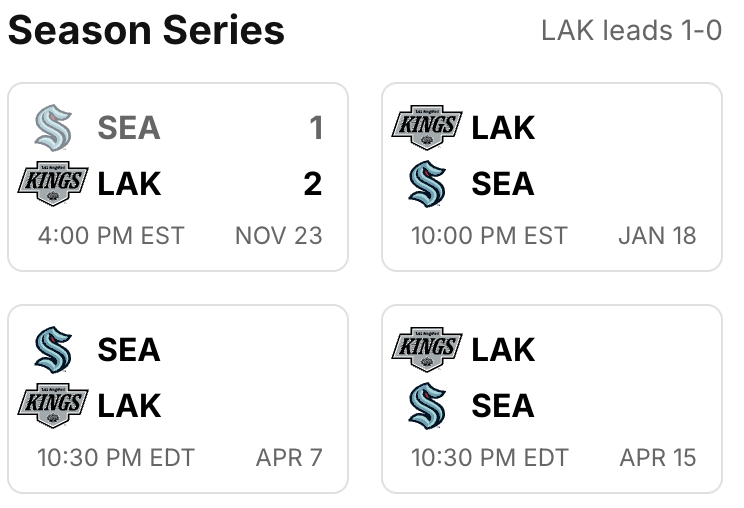Open the Apr 15 LAK at SEA game card
Image resolution: width=744 pixels, height=508 pixels.
[552, 399]
